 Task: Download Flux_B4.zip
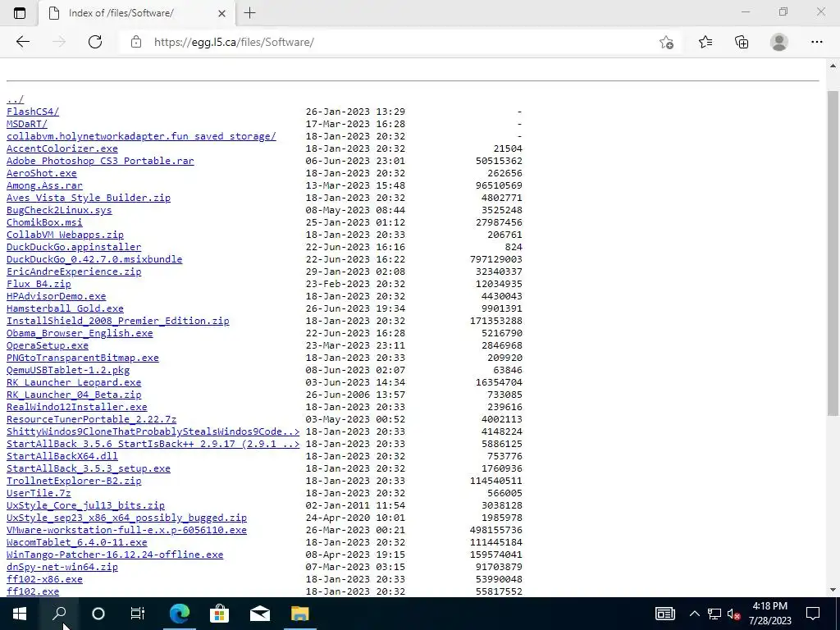tap(39, 284)
